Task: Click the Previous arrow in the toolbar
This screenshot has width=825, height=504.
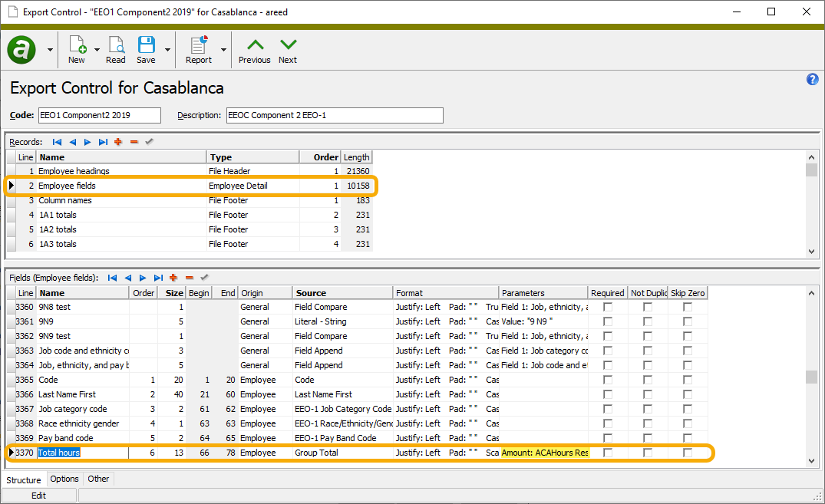Action: tap(254, 48)
